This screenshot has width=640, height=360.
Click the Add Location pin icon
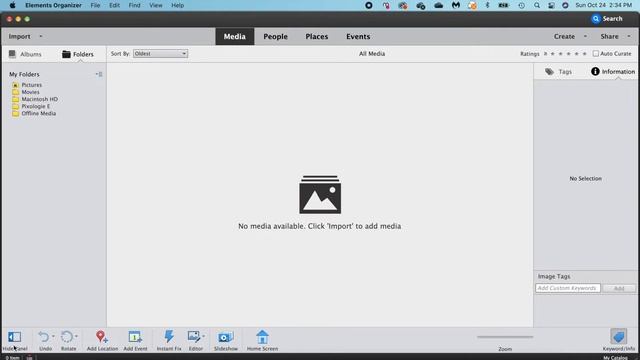coord(102,337)
